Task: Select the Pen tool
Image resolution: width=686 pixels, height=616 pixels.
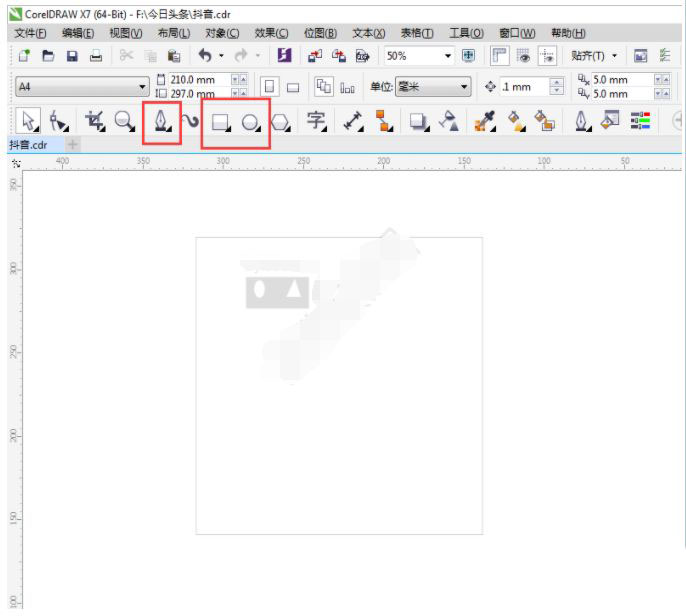Action: pyautogui.click(x=160, y=121)
